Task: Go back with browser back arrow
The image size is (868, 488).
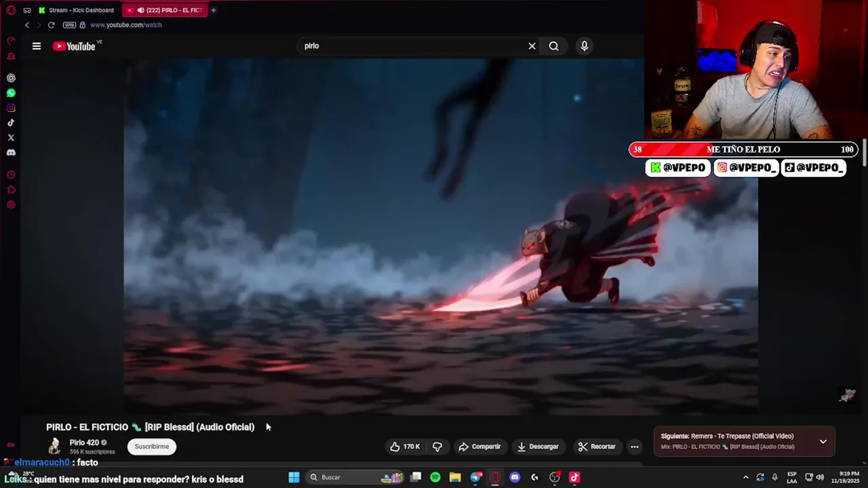Action: pos(27,25)
